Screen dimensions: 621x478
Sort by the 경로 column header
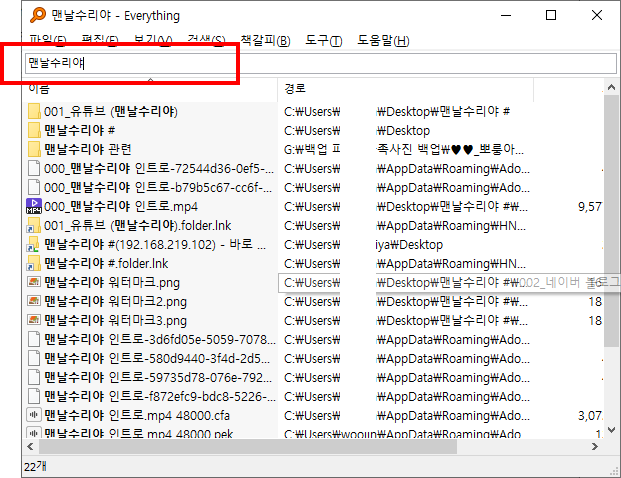(406, 89)
